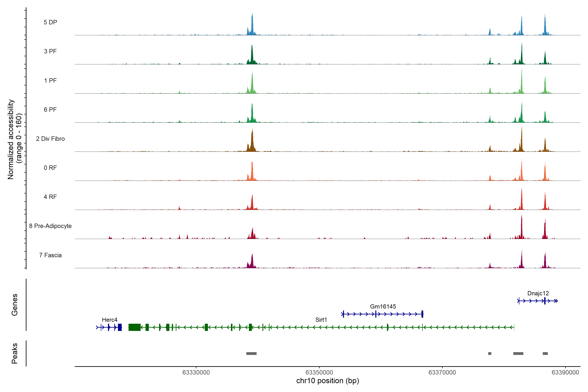Click the rightmost gray peak bar
The width and height of the screenshot is (588, 392).
(x=545, y=353)
